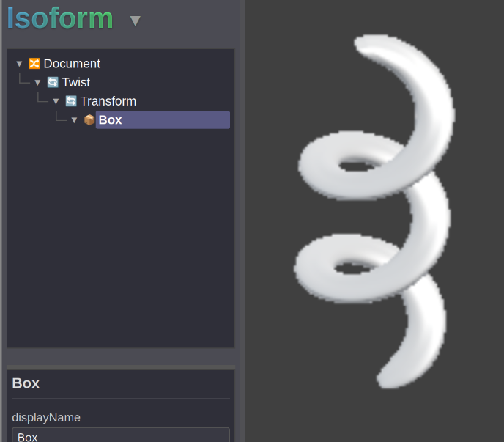Click the displayName property label
504x442 pixels.
click(46, 418)
